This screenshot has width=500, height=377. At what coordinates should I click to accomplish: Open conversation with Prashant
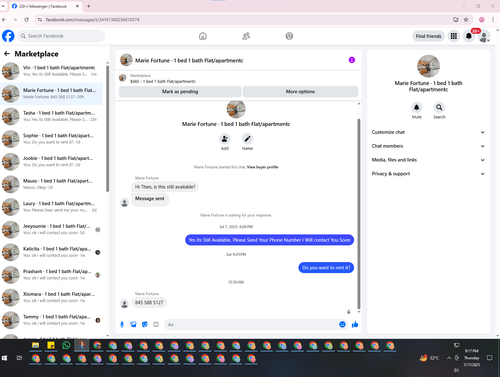[x=52, y=275]
